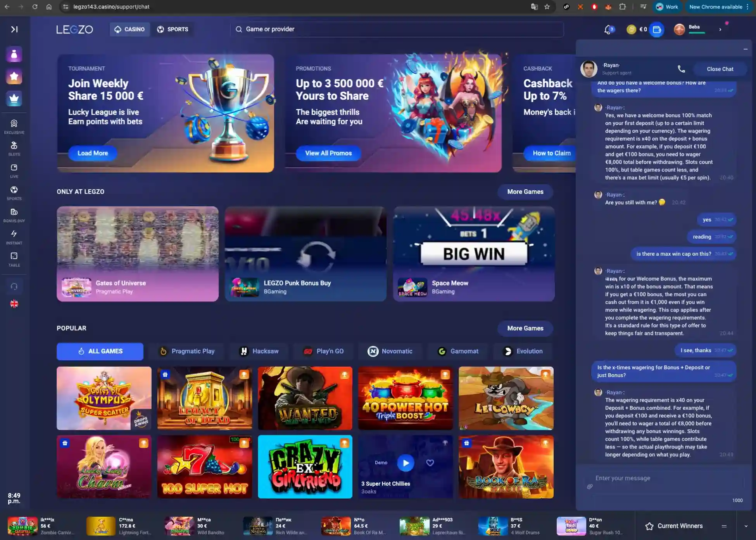Toggle favorite heart on 3 Super Hot Chillies
The width and height of the screenshot is (756, 540).
pyautogui.click(x=430, y=463)
